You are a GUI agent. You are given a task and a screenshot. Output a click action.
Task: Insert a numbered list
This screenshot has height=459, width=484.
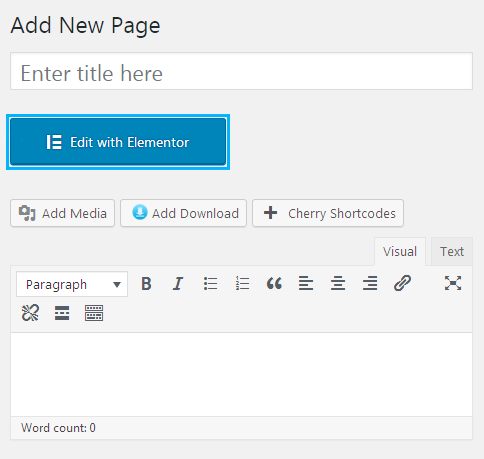click(242, 284)
